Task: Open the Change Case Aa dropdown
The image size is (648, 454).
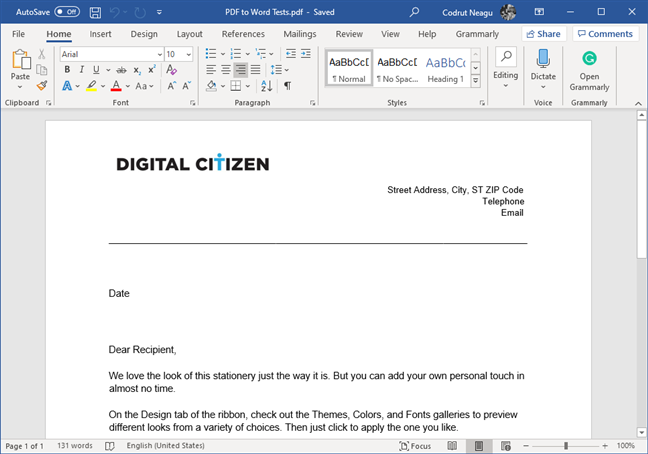Action: point(144,86)
